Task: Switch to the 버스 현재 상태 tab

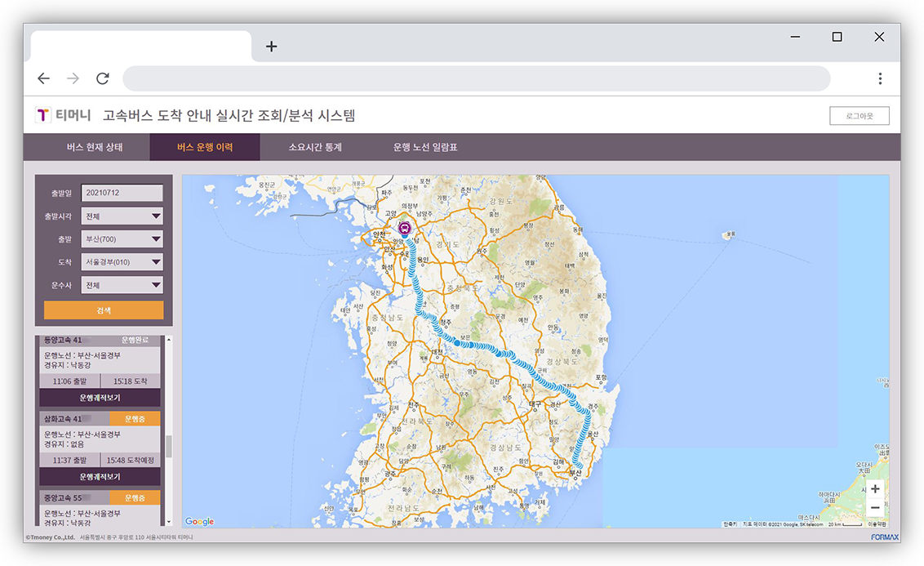Action: tap(95, 148)
